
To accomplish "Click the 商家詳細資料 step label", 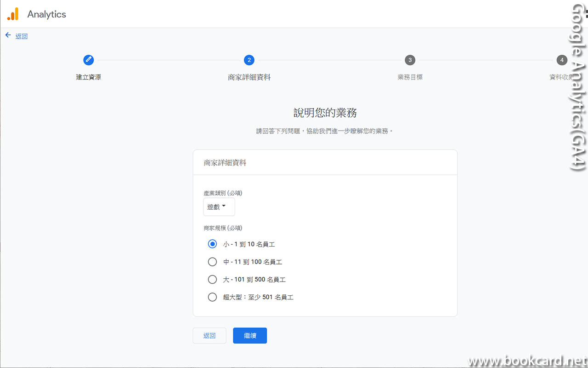I will pos(249,77).
